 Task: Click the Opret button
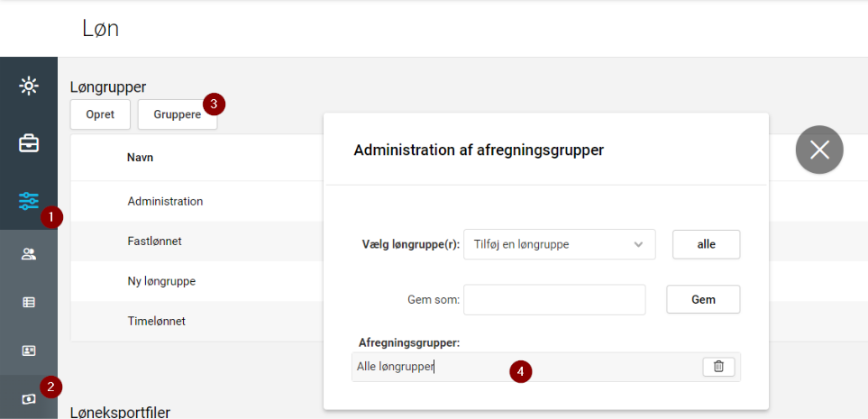pyautogui.click(x=100, y=114)
